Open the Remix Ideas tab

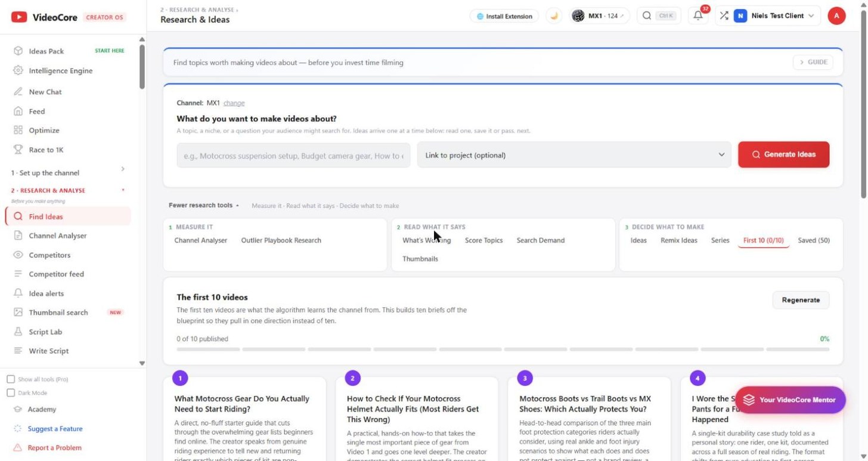679,240
